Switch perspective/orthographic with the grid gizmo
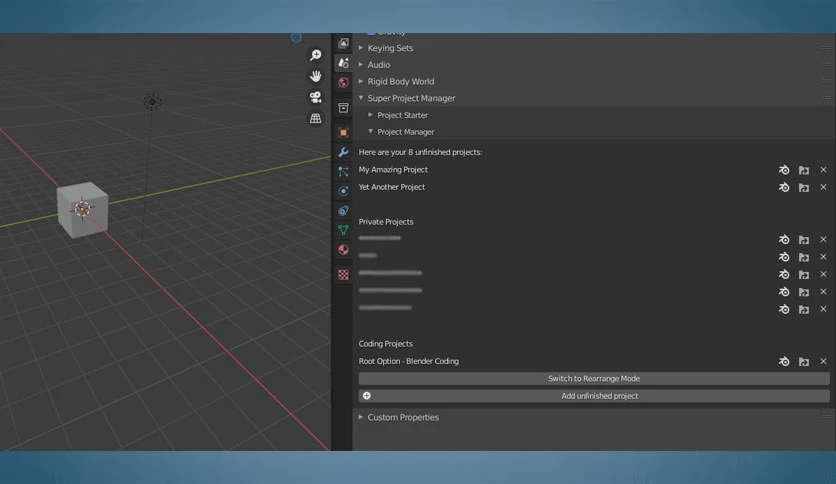The width and height of the screenshot is (836, 484). click(x=316, y=118)
